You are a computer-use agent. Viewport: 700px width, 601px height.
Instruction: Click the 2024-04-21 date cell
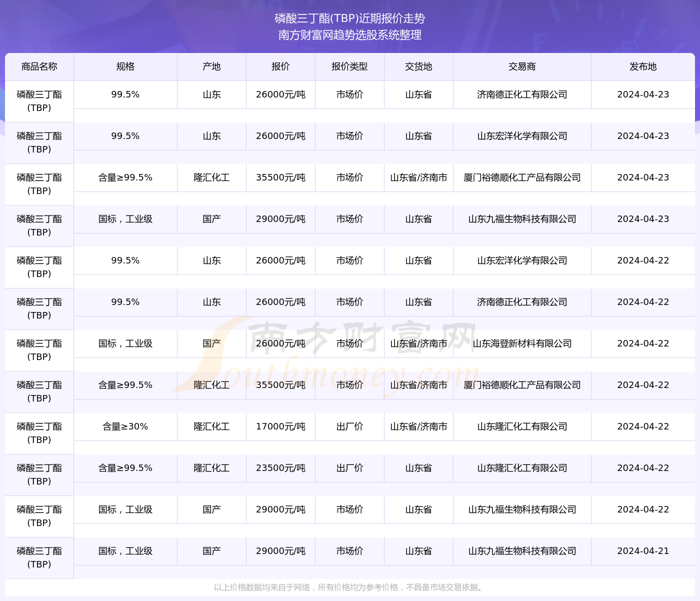(643, 551)
